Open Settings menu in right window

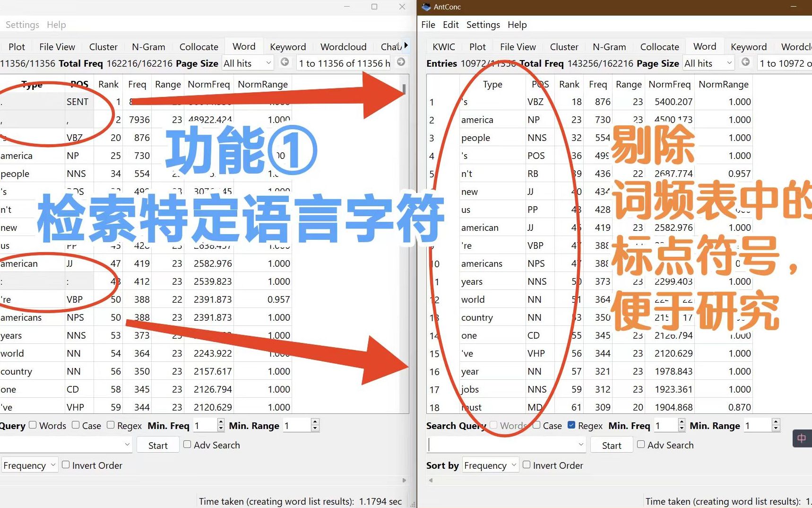click(483, 25)
